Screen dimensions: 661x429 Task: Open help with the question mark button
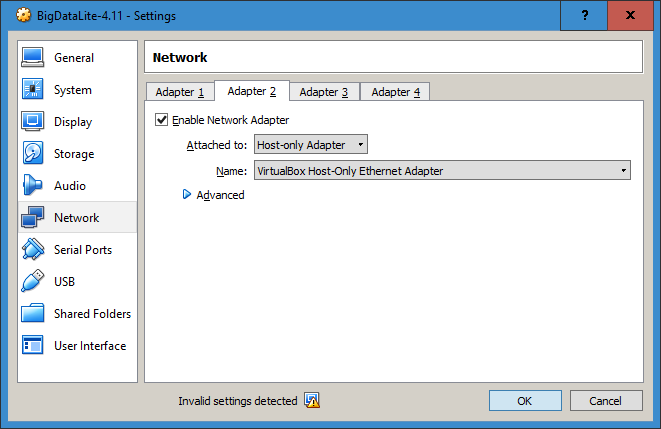[584, 16]
